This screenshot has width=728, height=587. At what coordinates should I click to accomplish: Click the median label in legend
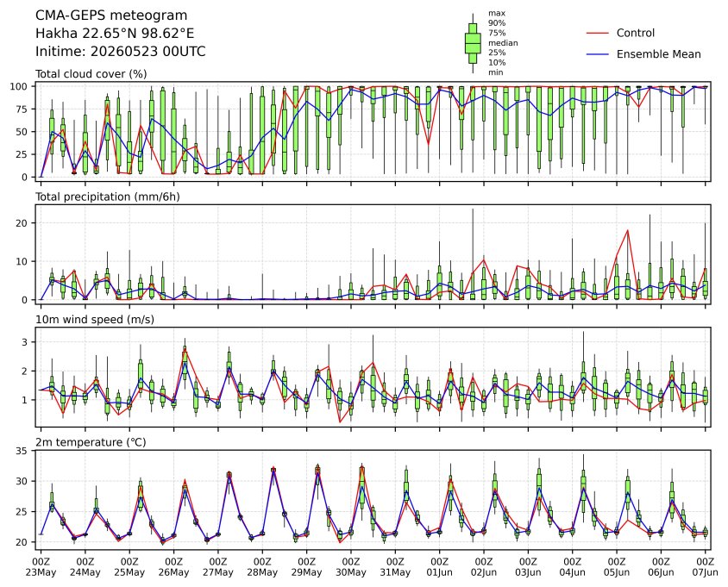(x=503, y=43)
